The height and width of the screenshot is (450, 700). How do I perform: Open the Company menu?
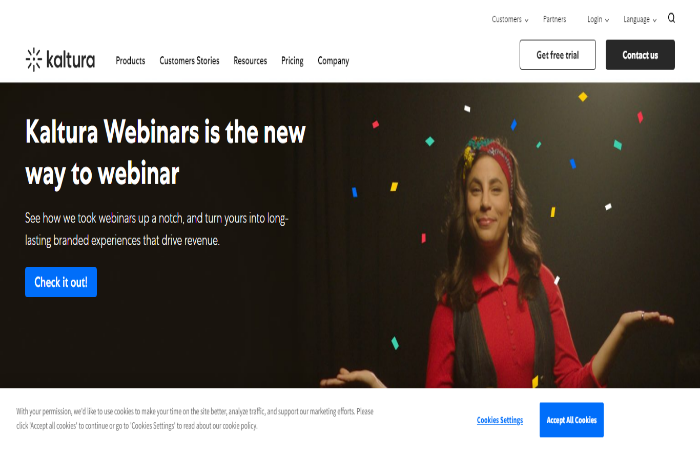(333, 61)
